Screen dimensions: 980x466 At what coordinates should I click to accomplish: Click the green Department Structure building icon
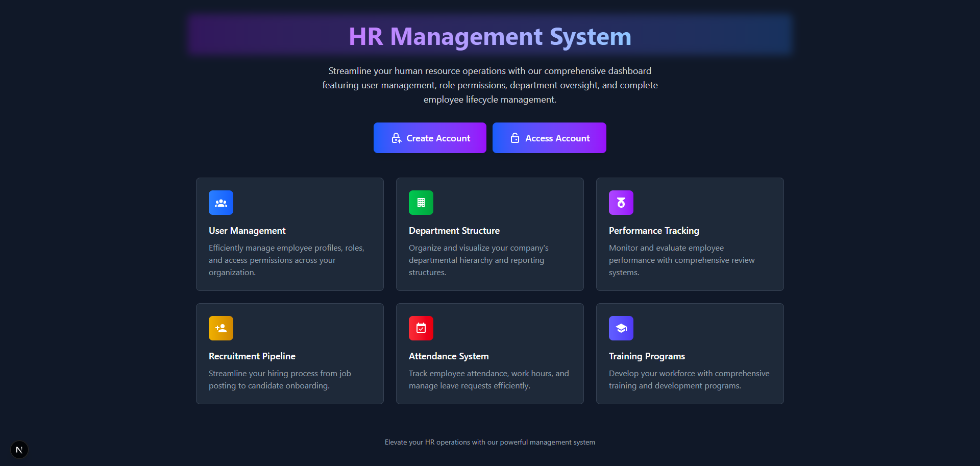(421, 203)
